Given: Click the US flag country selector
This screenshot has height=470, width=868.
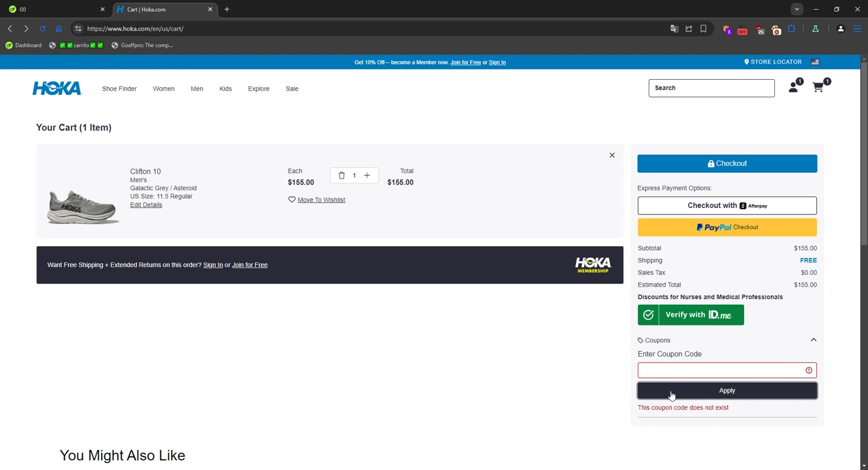Looking at the screenshot, I should (x=815, y=62).
